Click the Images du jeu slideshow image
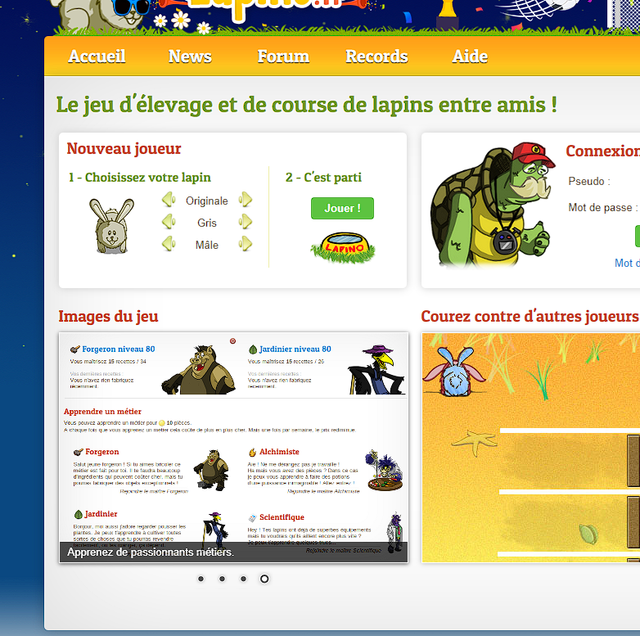This screenshot has width=640, height=636. (233, 447)
